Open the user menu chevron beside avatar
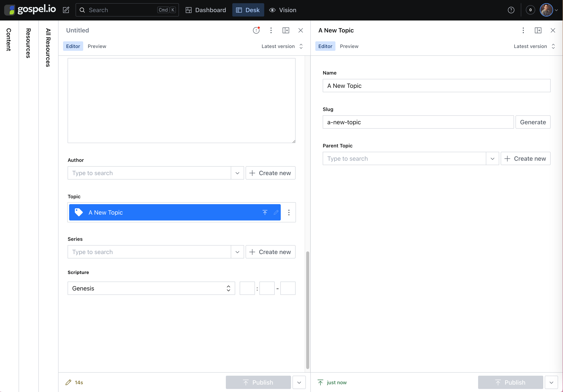Viewport: 563px width, 392px height. click(556, 10)
